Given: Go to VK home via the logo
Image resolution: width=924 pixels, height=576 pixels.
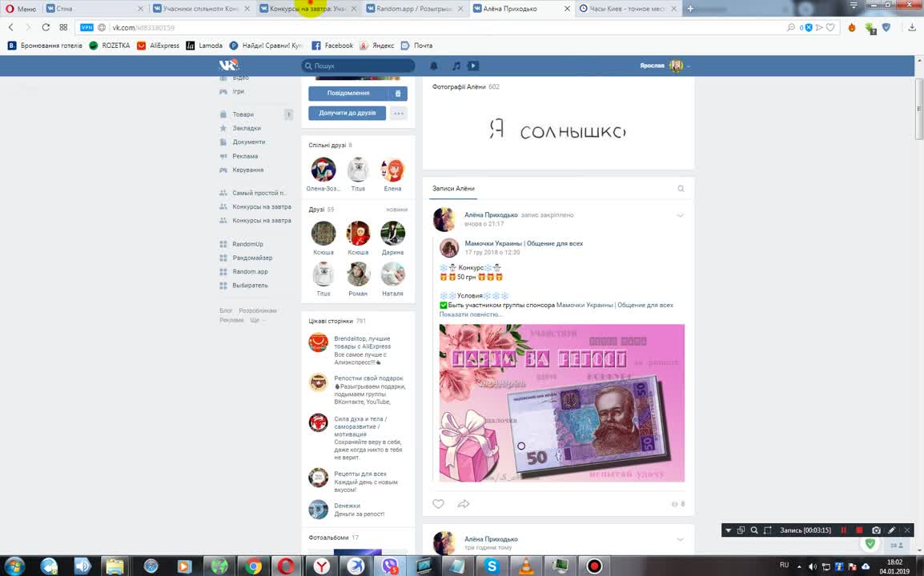Looking at the screenshot, I should tap(229, 66).
